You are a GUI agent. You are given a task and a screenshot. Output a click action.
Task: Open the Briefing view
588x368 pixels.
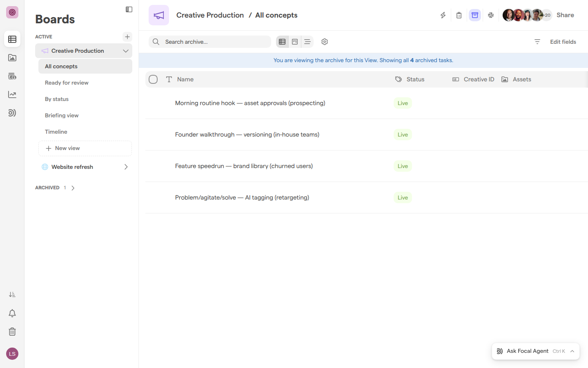click(85, 115)
